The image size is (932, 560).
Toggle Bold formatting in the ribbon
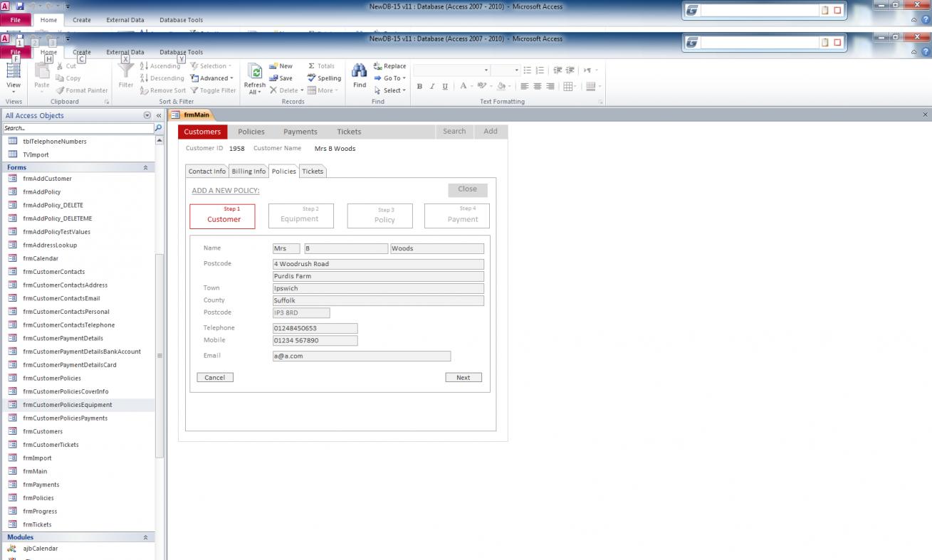[419, 86]
